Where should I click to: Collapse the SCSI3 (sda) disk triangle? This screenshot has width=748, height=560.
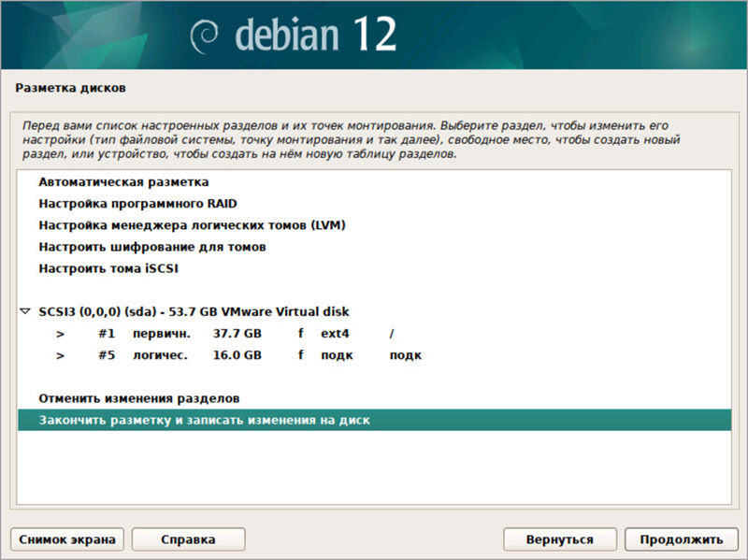[x=25, y=311]
